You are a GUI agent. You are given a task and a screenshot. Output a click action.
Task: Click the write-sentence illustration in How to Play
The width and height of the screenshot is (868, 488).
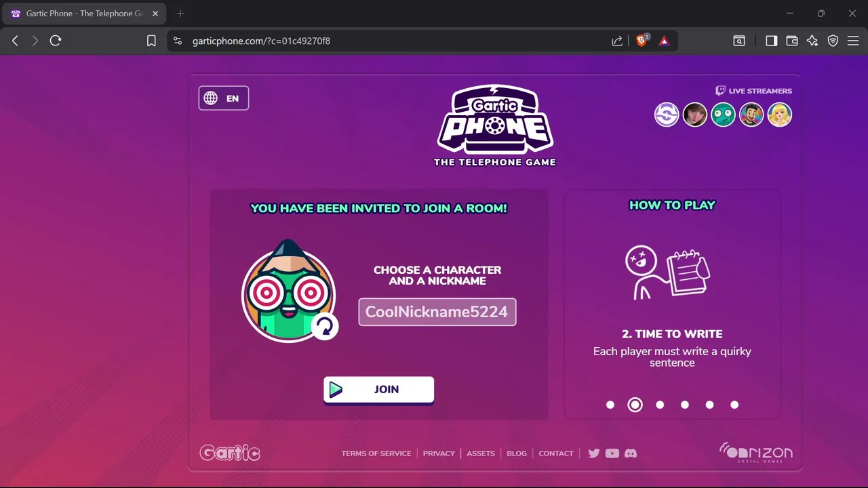point(667,272)
